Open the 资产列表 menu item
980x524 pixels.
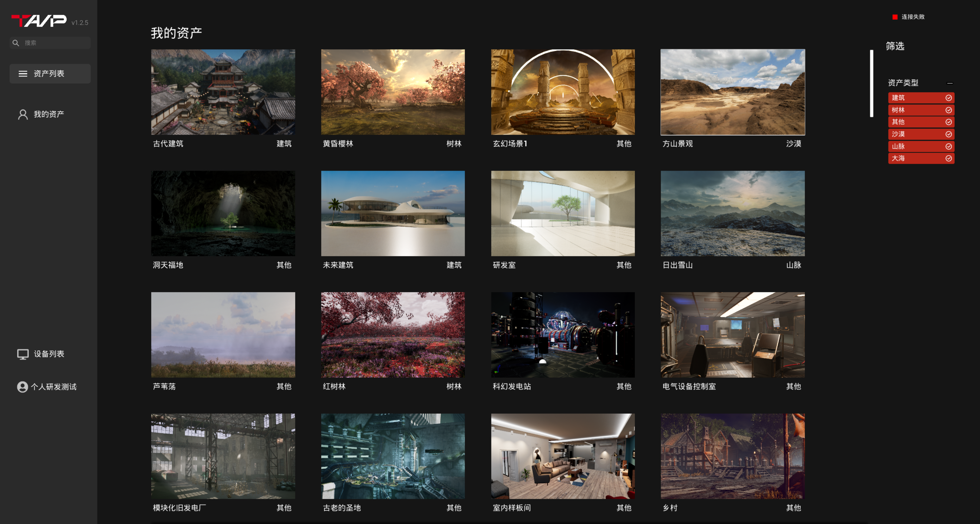[x=50, y=74]
